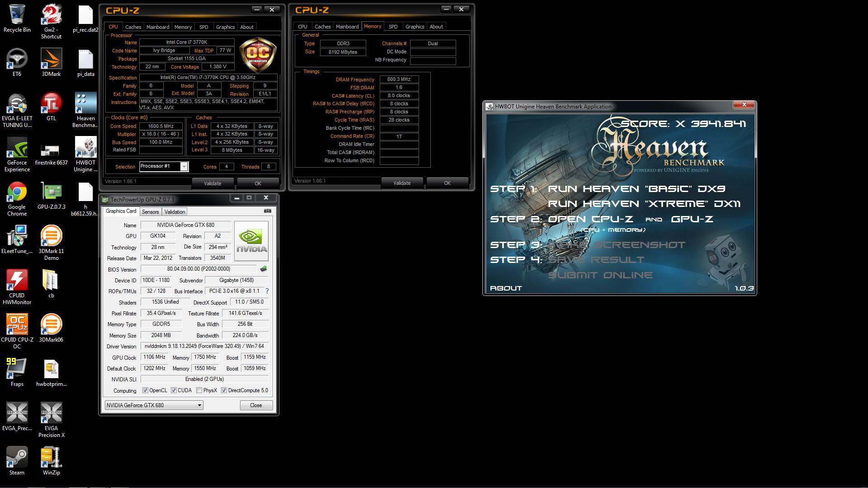Viewport: 868px width, 488px height.
Task: Click the Intel Core i7 3770K name field
Action: pos(187,42)
